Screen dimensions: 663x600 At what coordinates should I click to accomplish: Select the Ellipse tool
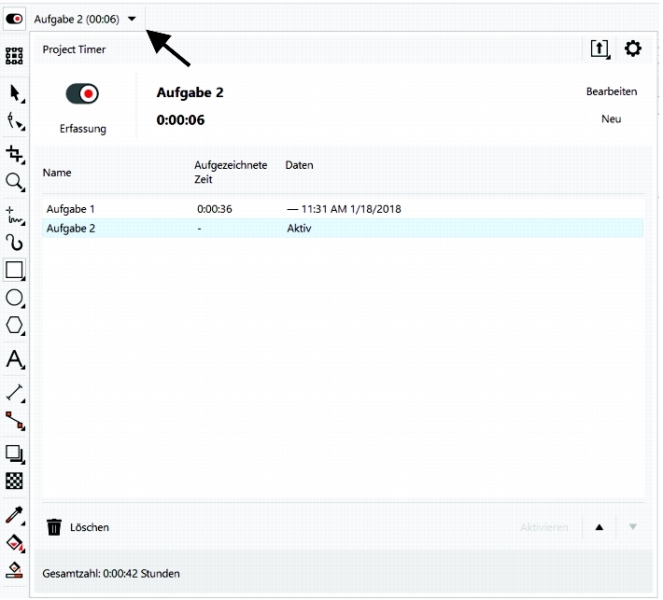14,298
